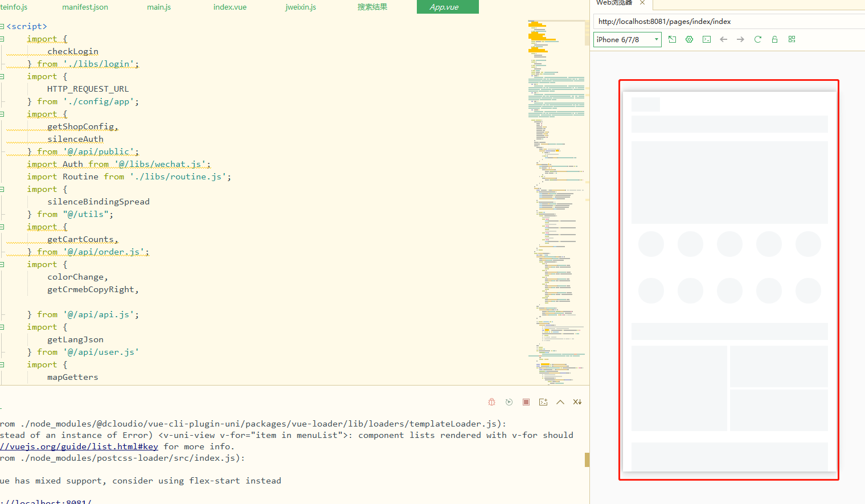This screenshot has width=865, height=504.
Task: Click the editor vertical scrollbar thumb
Action: [x=587, y=33]
